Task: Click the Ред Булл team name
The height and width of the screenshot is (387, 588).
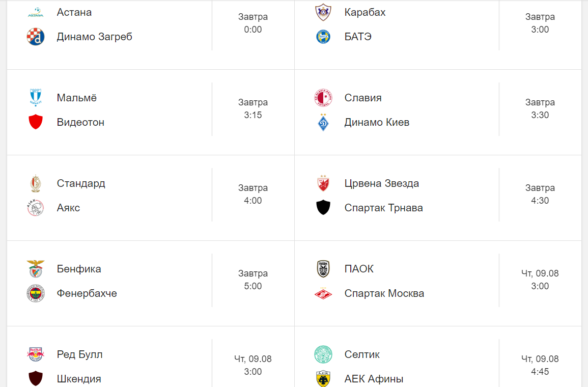Action: [x=79, y=354]
